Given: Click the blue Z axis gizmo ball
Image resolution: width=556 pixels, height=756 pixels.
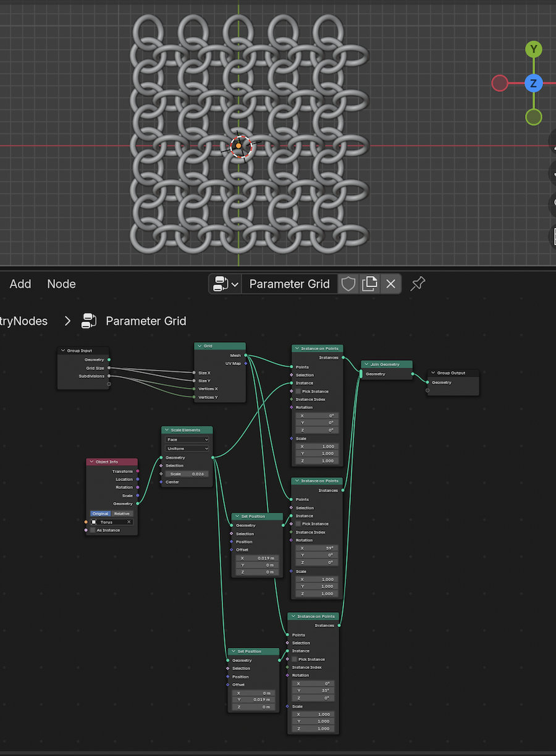Looking at the screenshot, I should pos(533,83).
